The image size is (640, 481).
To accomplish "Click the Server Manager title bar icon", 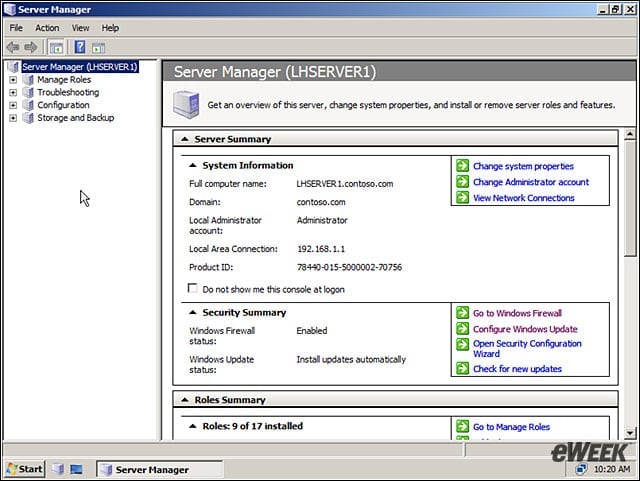I will click(9, 9).
